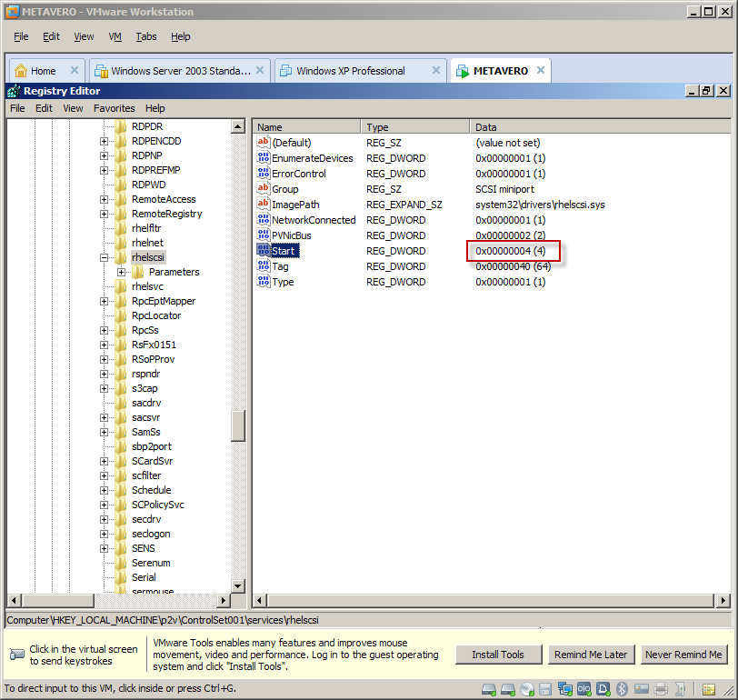The image size is (738, 700).
Task: Expand the SENS key
Action: [x=104, y=548]
